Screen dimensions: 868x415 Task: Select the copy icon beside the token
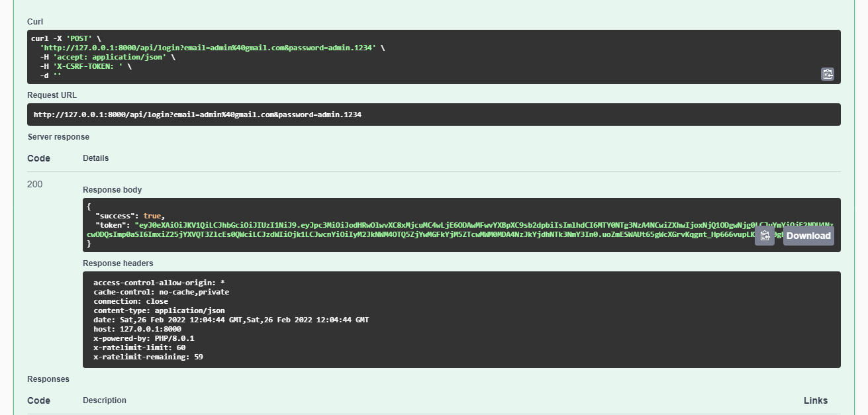[765, 235]
